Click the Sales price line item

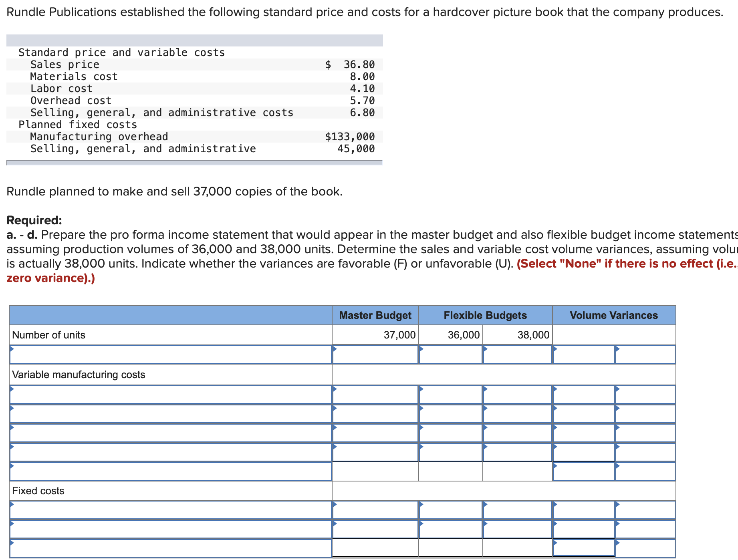tap(65, 64)
